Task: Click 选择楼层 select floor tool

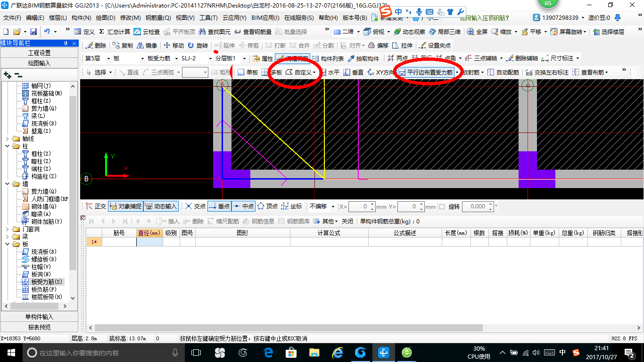Action: tap(609, 32)
